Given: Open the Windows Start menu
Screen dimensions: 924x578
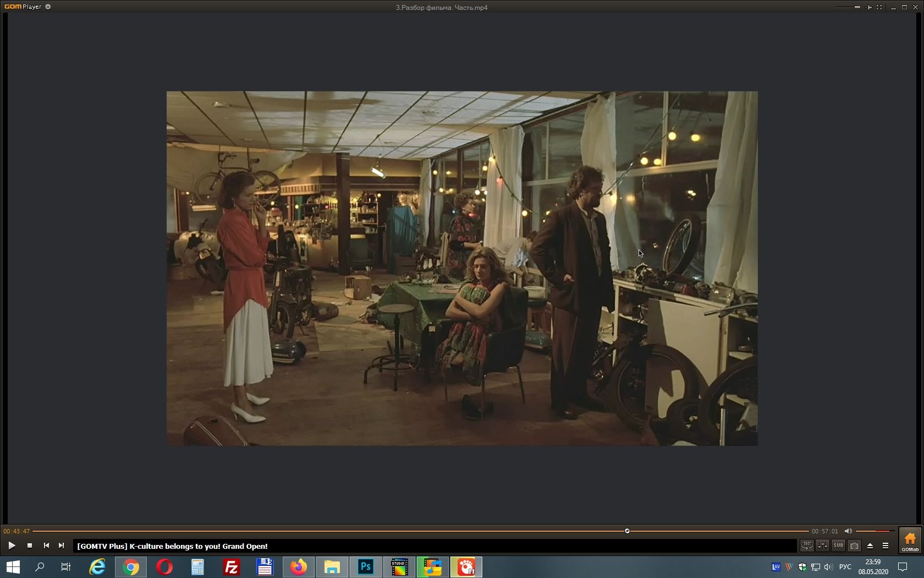Looking at the screenshot, I should click(x=13, y=567).
